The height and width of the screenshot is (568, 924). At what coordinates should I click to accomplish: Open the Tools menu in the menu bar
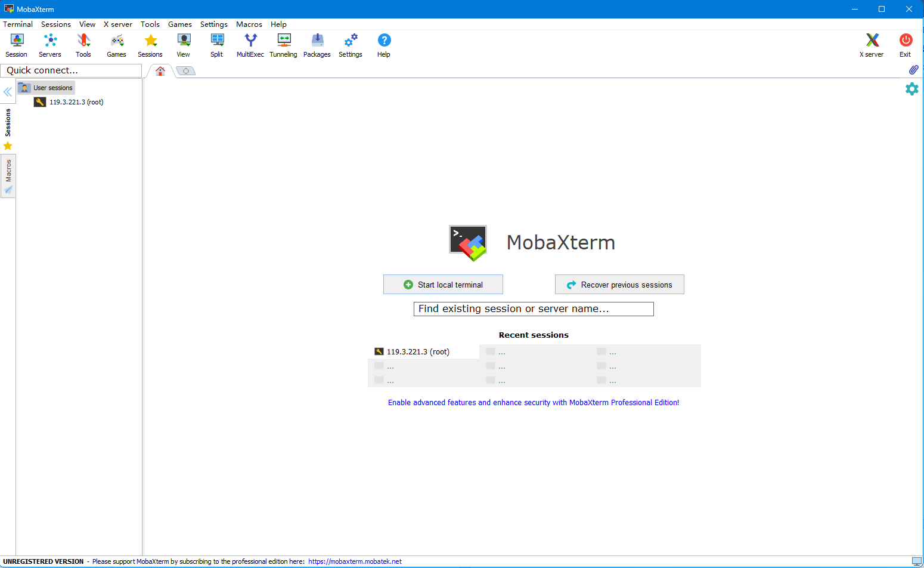pyautogui.click(x=150, y=24)
